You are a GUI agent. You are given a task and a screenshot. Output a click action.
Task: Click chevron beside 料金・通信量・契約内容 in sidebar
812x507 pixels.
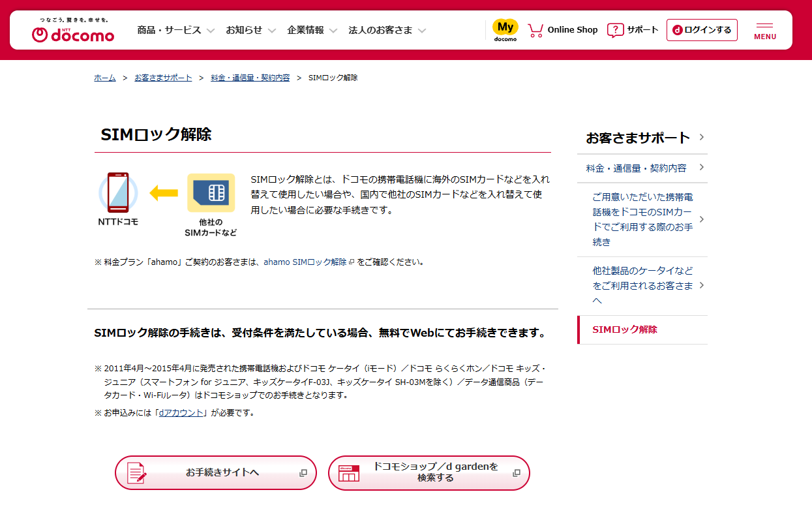[x=701, y=168]
